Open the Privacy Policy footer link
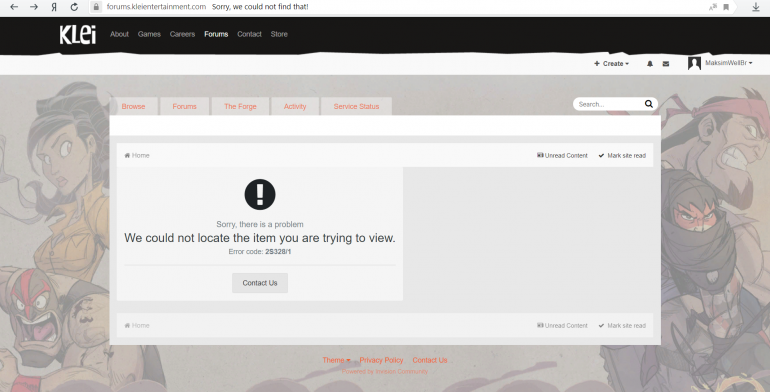 381,360
